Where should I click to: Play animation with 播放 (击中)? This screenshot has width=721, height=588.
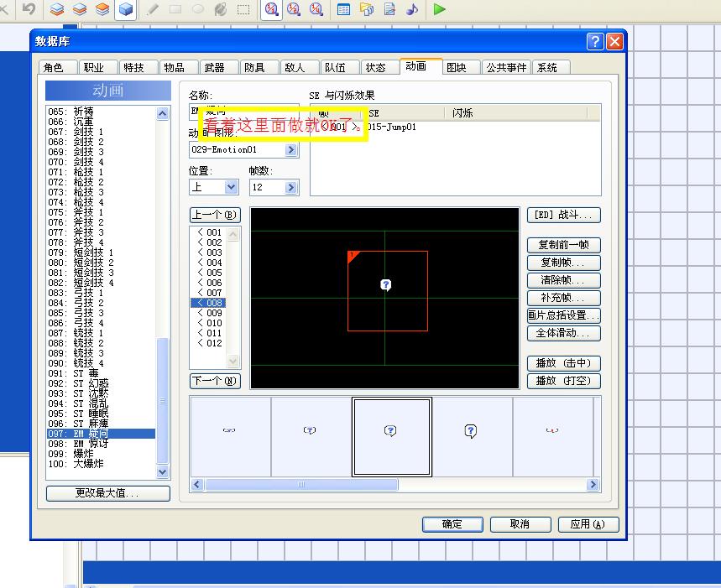coord(564,363)
